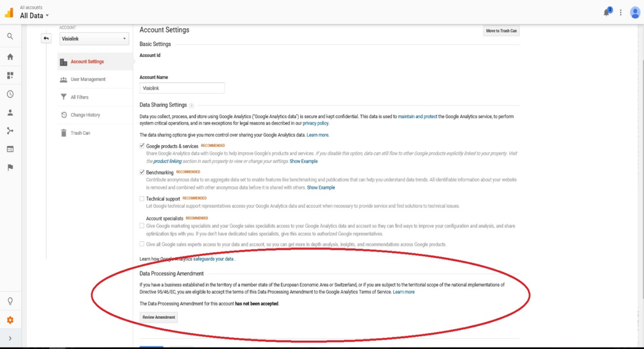Open Behavior window icon in sidebar

10,149
